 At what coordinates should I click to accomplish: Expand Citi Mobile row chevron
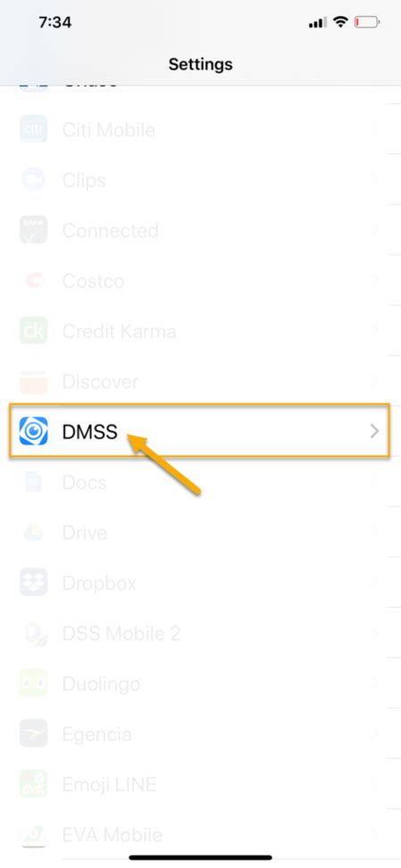(x=375, y=129)
